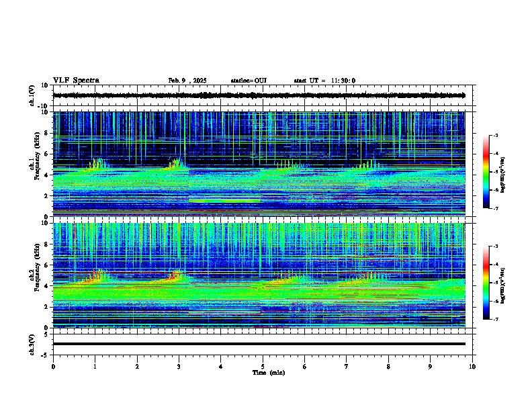Click the "8" kHz tick on ch.2 frequency axis
Screen dimensions: 532x411
47,244
